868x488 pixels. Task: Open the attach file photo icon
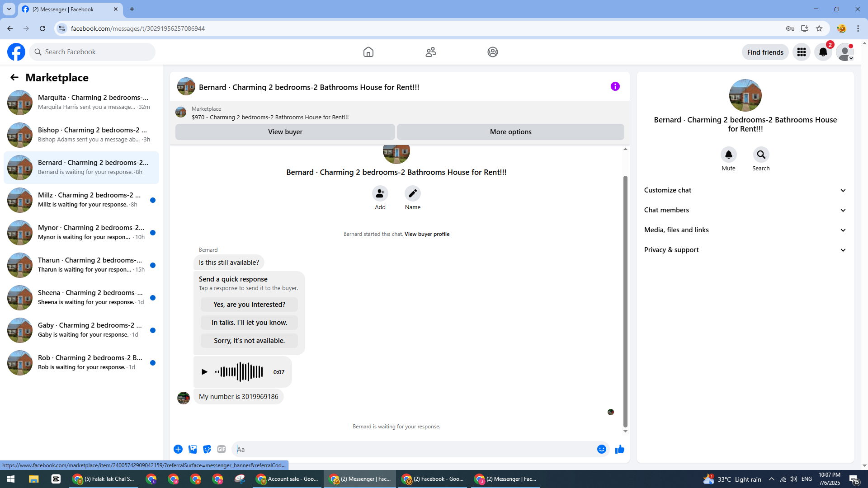point(193,449)
